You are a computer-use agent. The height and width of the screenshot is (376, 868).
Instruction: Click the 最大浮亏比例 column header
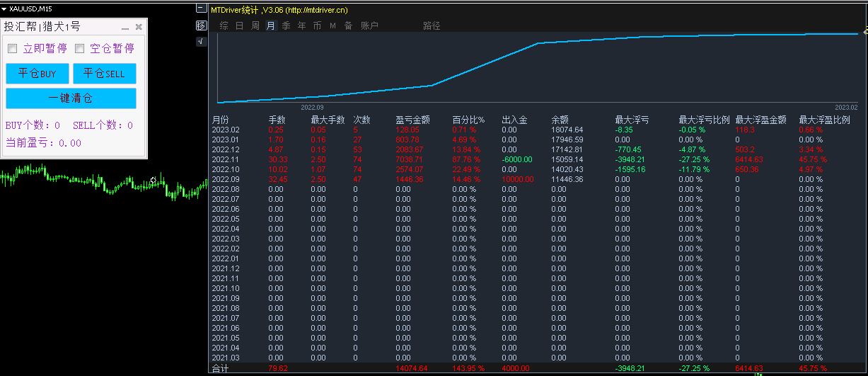[x=705, y=120]
